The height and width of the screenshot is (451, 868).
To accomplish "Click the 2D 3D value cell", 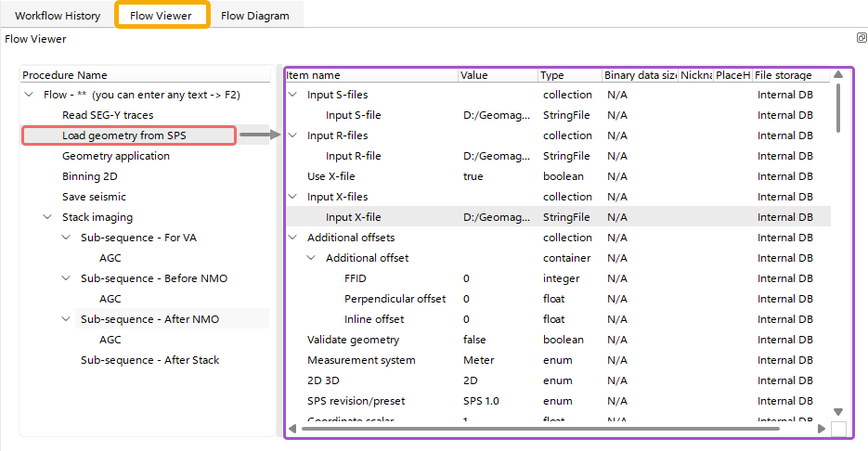I will [471, 380].
